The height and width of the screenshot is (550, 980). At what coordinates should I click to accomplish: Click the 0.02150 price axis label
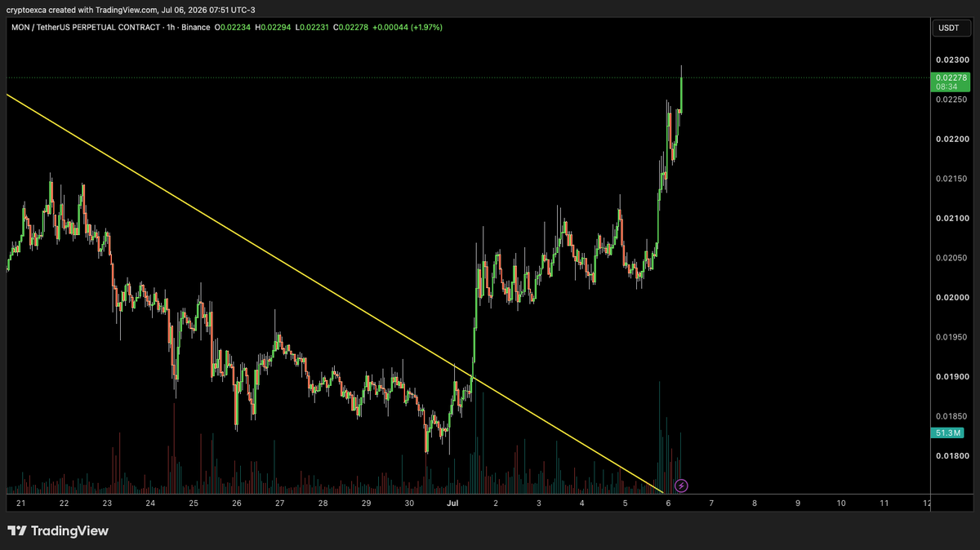(x=952, y=179)
